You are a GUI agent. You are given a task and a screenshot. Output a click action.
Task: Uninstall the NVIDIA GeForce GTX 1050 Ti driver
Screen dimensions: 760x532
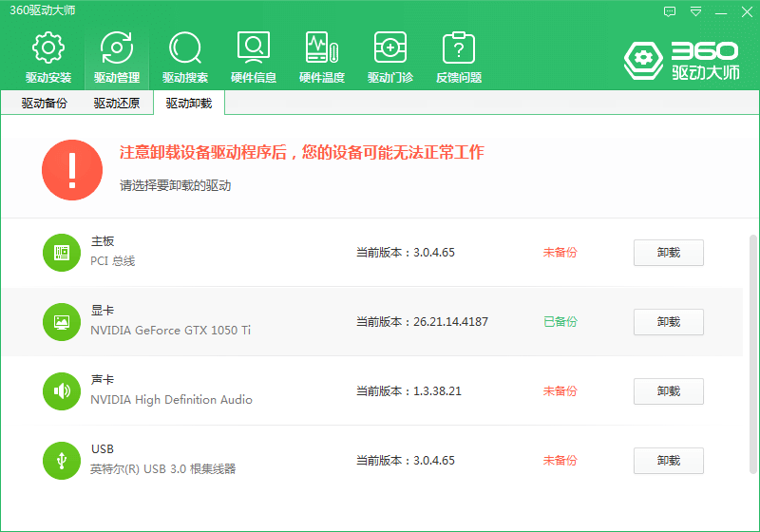pos(668,322)
